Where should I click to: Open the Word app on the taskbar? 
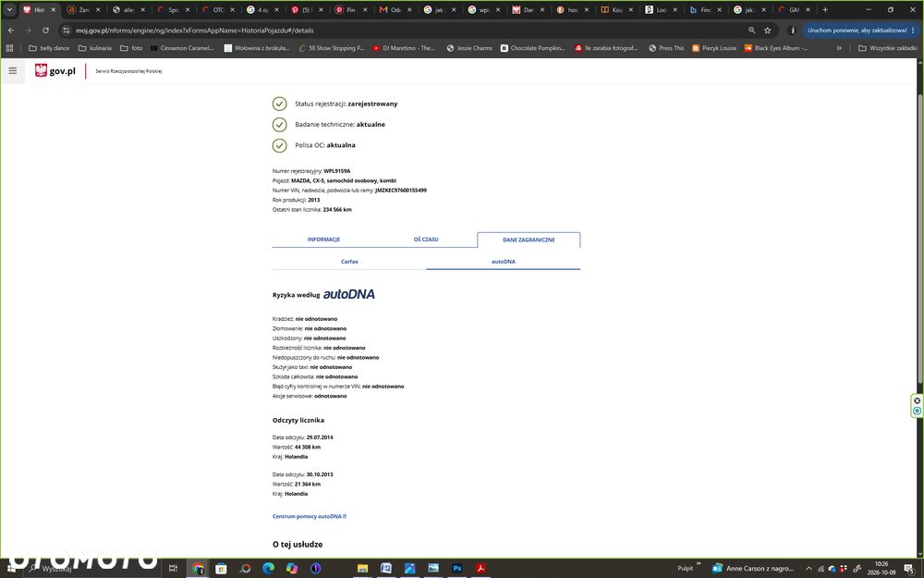pyautogui.click(x=386, y=568)
